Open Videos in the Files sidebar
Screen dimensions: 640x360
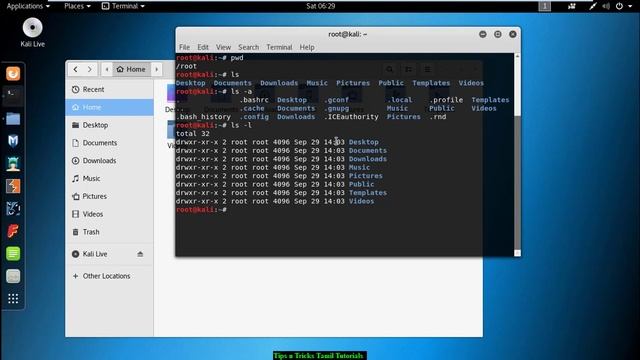109,214
